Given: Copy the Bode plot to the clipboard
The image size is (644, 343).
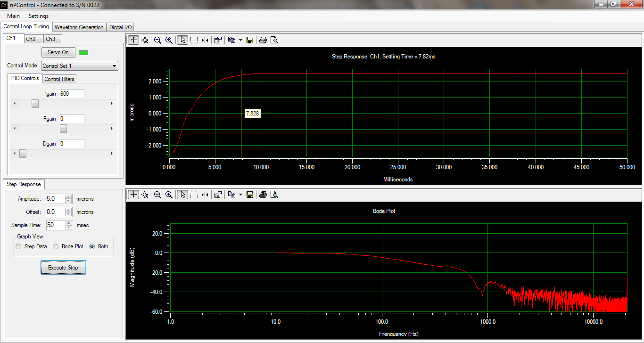Looking at the screenshot, I should tap(231, 194).
